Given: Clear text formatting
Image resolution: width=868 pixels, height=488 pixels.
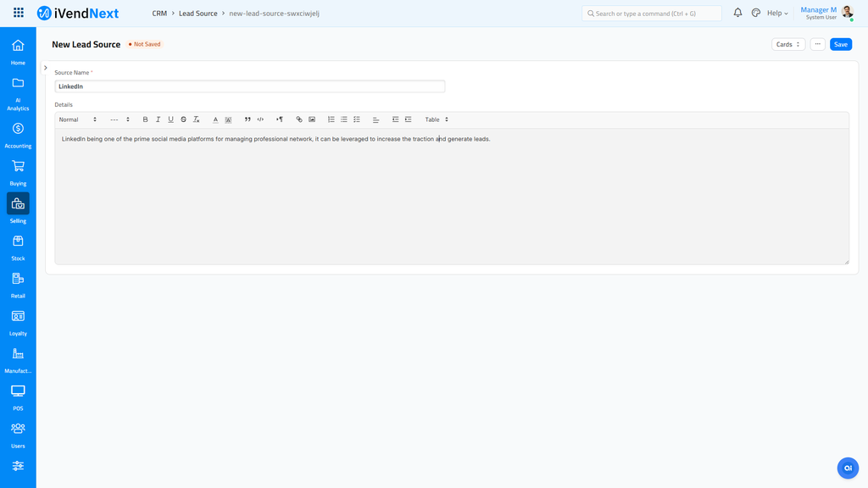Looking at the screenshot, I should click(196, 119).
